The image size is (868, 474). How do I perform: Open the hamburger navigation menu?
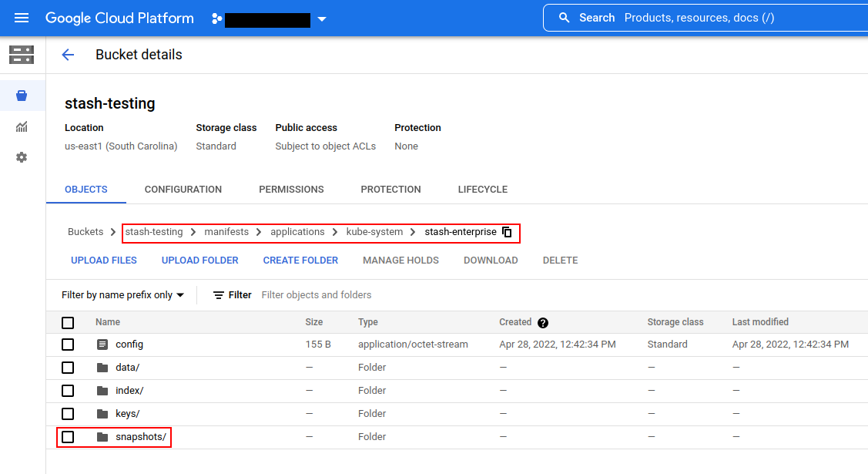point(22,18)
